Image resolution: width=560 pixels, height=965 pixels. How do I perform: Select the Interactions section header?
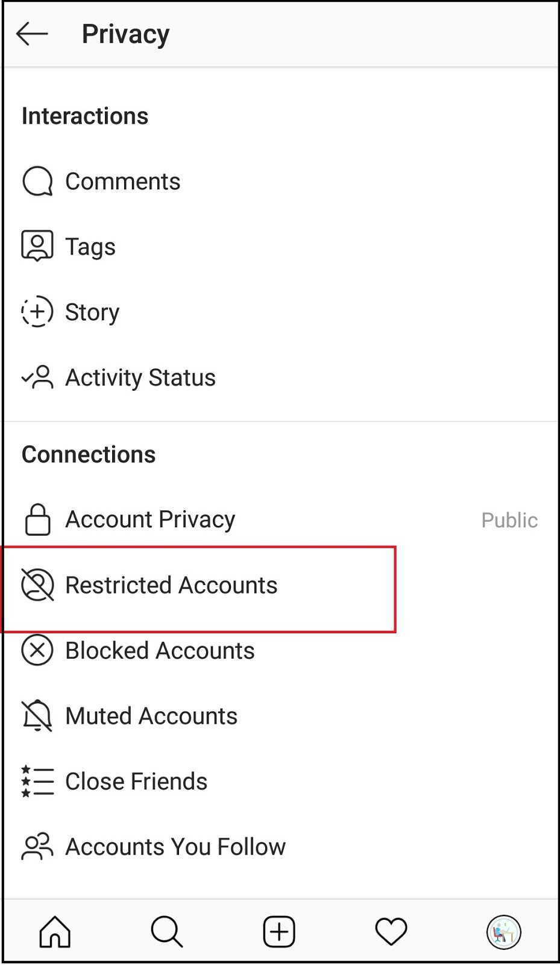pos(85,116)
